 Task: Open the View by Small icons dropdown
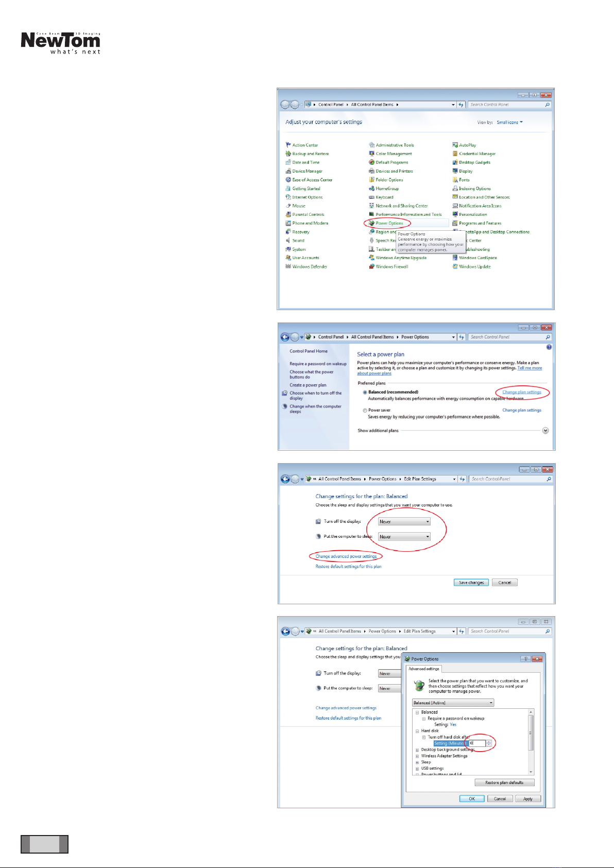[x=509, y=123]
